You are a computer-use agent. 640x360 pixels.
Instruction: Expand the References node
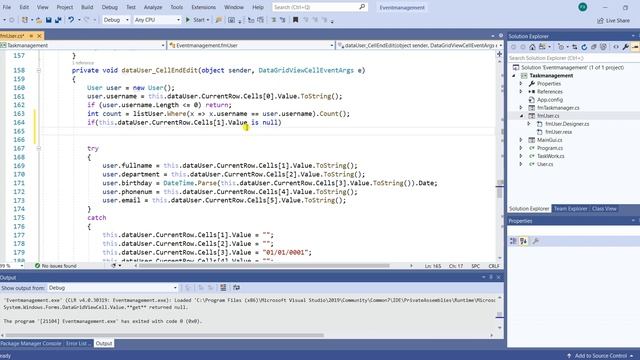pos(521,91)
